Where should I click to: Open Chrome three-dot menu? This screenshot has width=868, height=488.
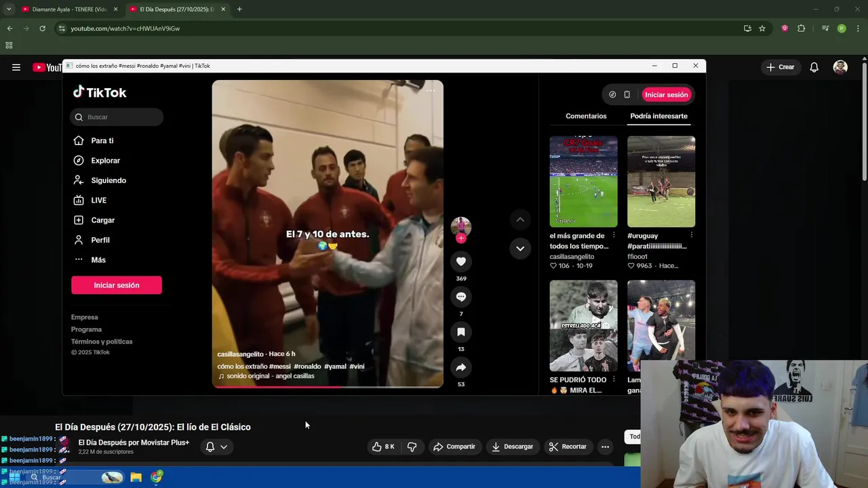[856, 28]
